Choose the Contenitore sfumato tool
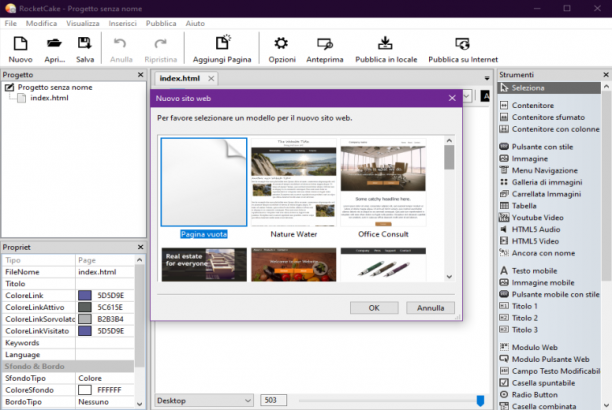 (542, 117)
